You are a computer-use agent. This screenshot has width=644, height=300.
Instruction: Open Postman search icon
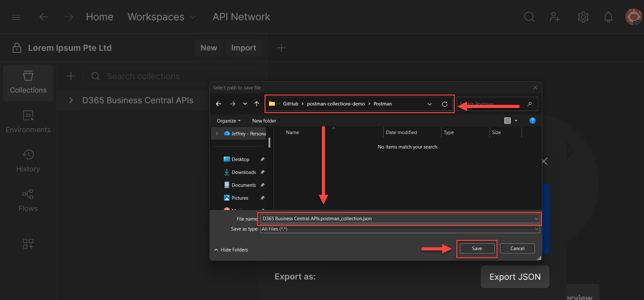point(529,17)
